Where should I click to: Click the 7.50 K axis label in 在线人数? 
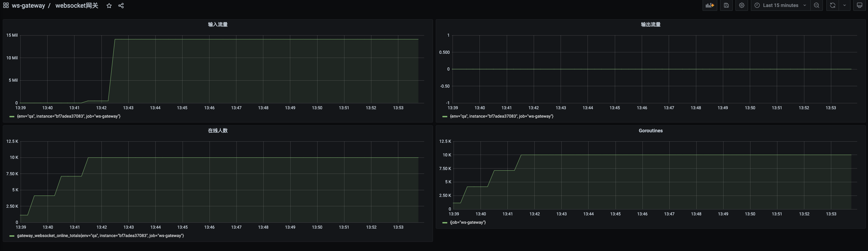point(12,174)
